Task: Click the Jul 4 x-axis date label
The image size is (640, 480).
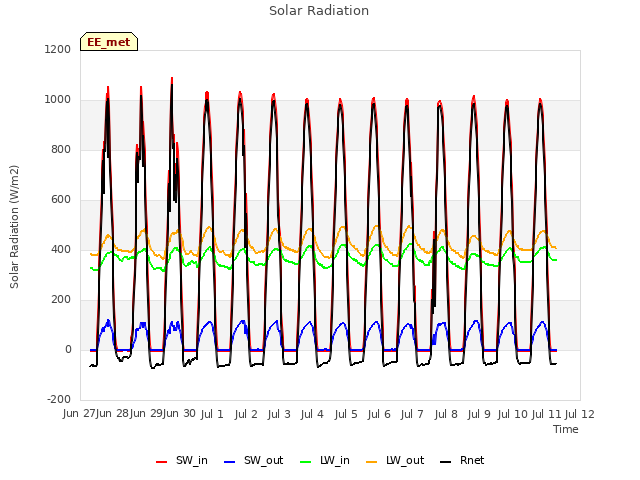Action: (312, 414)
